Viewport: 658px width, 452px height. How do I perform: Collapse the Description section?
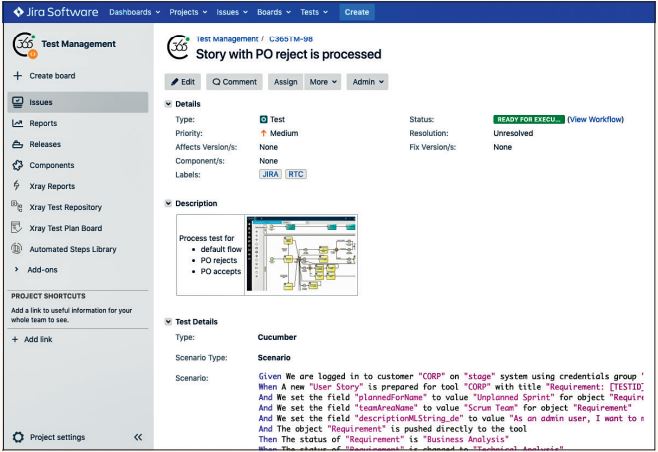(x=168, y=203)
